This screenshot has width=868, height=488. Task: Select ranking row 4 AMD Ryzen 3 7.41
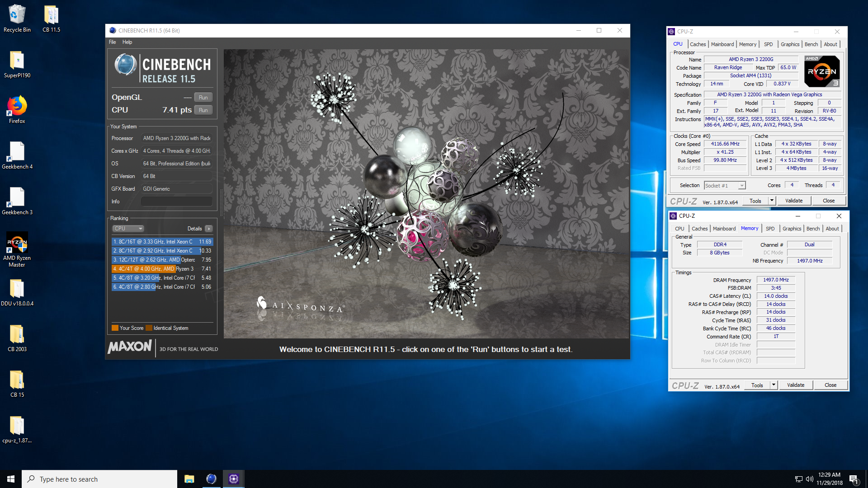(162, 269)
